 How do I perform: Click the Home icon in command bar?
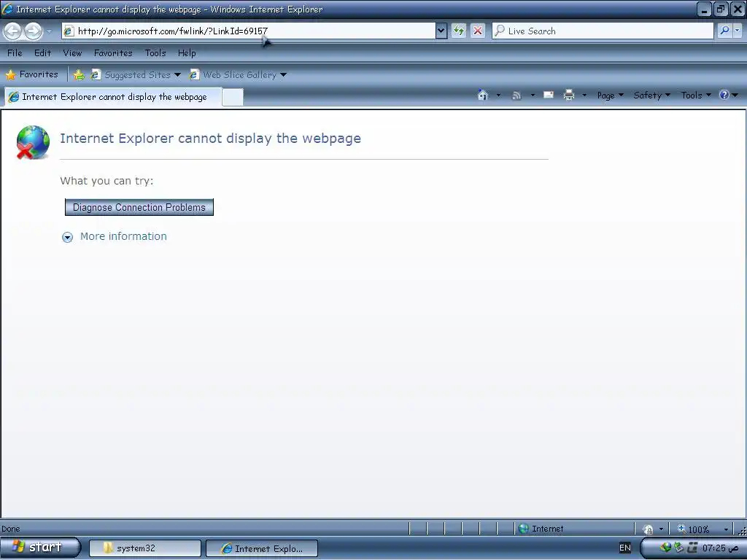[x=483, y=96]
